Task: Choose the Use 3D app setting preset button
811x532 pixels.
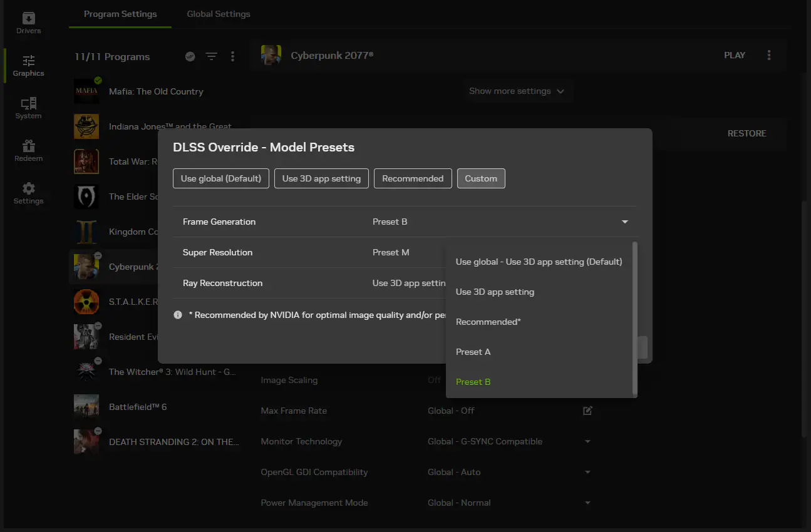Action: (x=321, y=178)
